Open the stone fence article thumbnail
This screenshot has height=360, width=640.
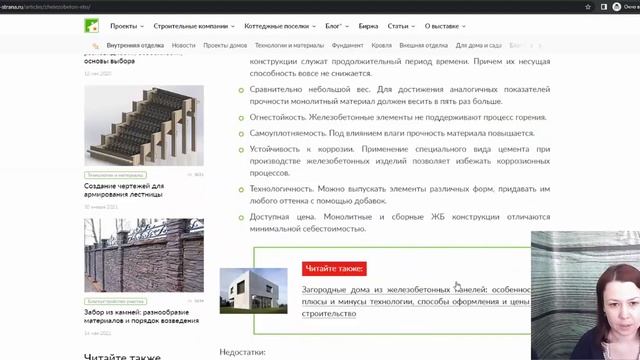coord(144,255)
